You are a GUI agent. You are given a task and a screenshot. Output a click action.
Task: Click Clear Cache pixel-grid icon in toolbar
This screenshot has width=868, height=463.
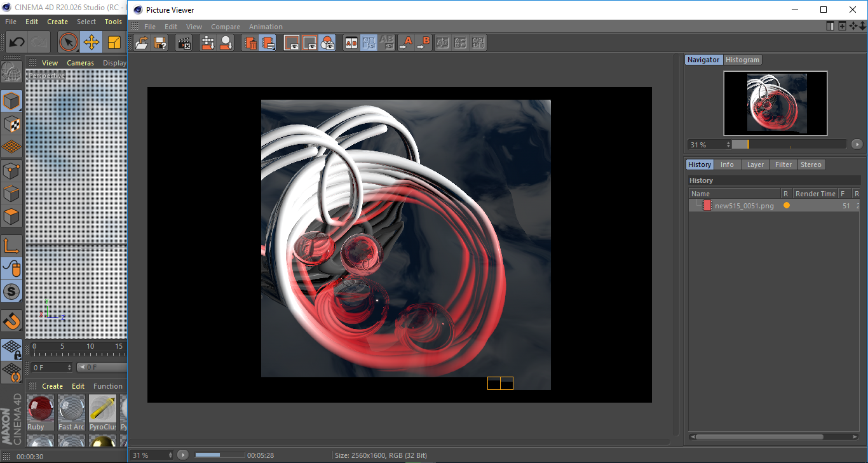click(x=208, y=43)
